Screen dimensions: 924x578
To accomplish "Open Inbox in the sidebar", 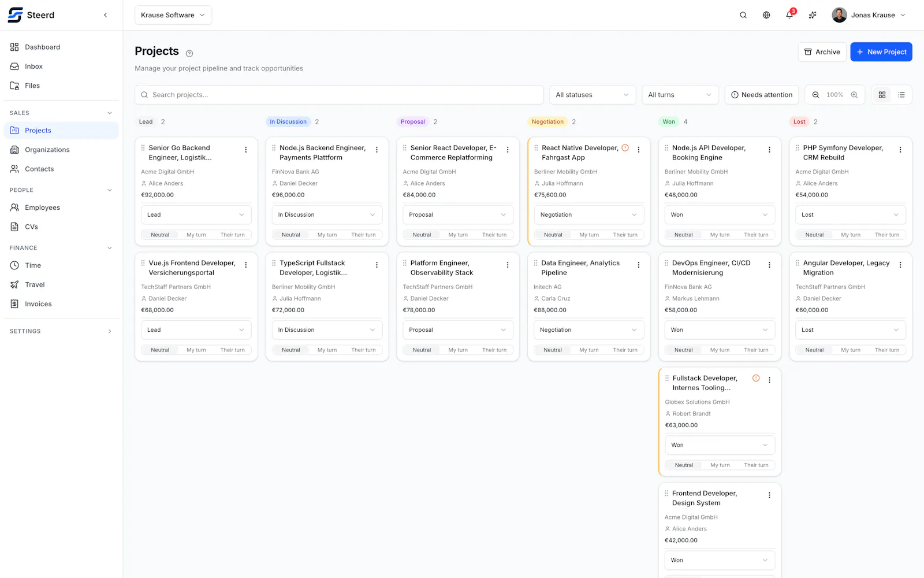I will click(61, 66).
